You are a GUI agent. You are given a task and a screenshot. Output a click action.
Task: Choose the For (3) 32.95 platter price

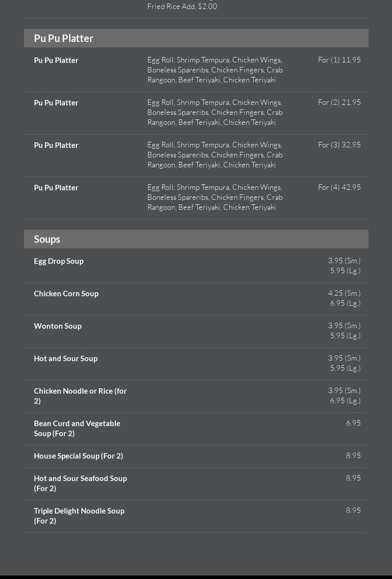pos(339,145)
